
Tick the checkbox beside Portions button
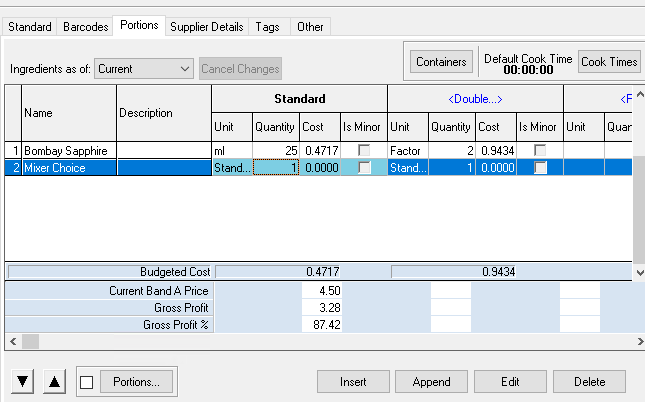tap(87, 381)
